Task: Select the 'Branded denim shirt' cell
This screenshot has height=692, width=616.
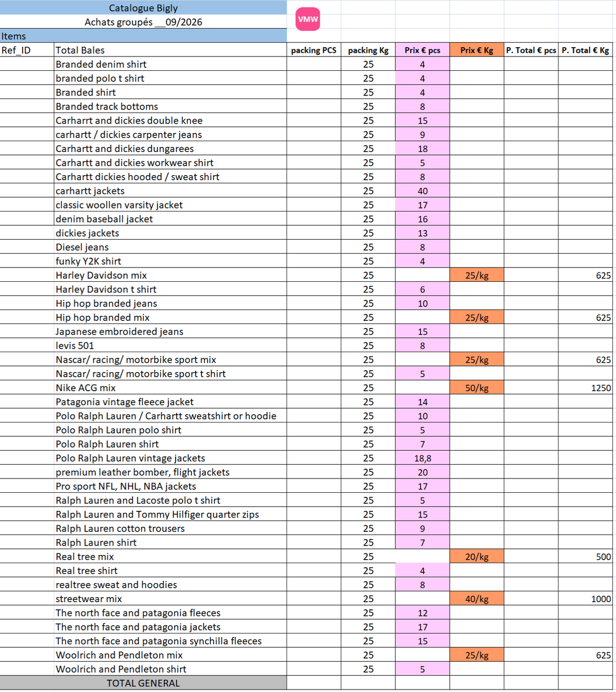Action: [170, 64]
